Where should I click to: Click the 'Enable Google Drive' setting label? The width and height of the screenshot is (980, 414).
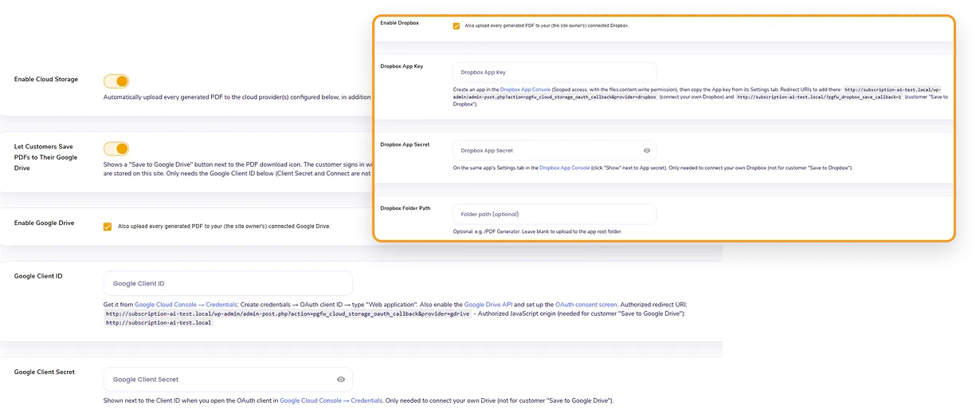click(x=45, y=223)
